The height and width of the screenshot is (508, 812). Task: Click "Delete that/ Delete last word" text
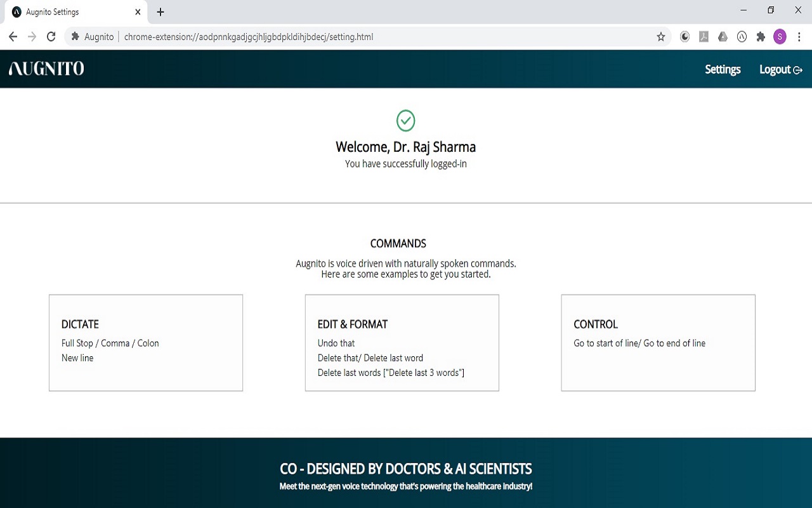[x=370, y=358]
